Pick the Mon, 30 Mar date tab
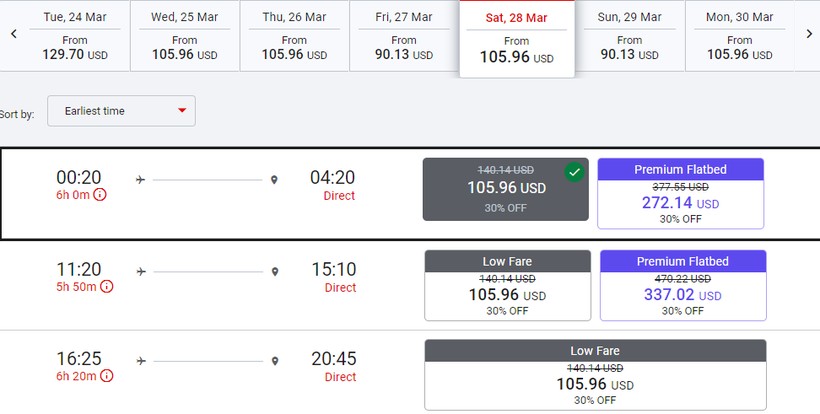820x414 pixels. click(739, 36)
